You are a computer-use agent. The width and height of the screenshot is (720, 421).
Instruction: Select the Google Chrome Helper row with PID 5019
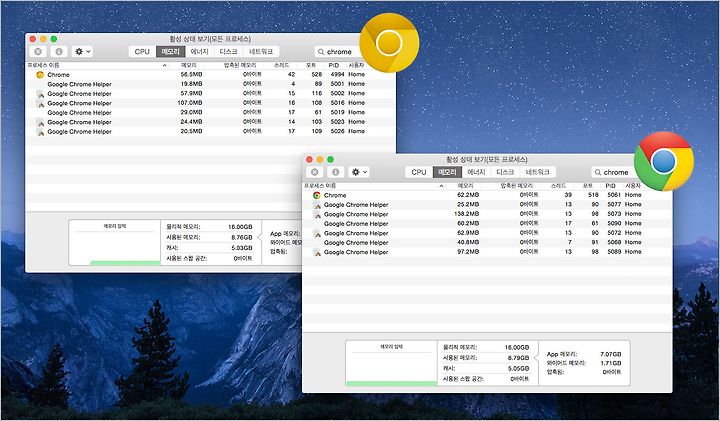coord(210,112)
